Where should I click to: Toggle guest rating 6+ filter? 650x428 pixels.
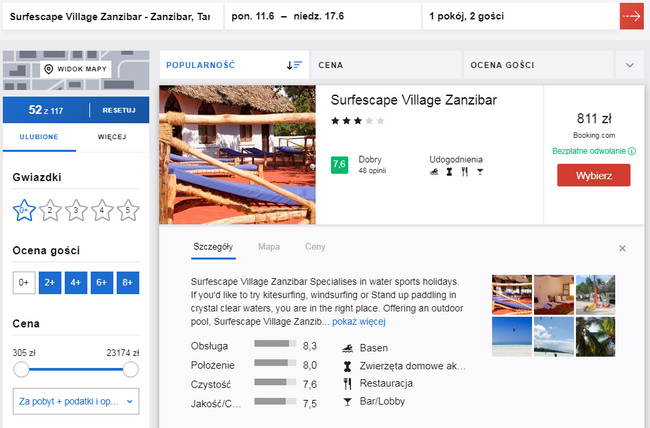101,283
